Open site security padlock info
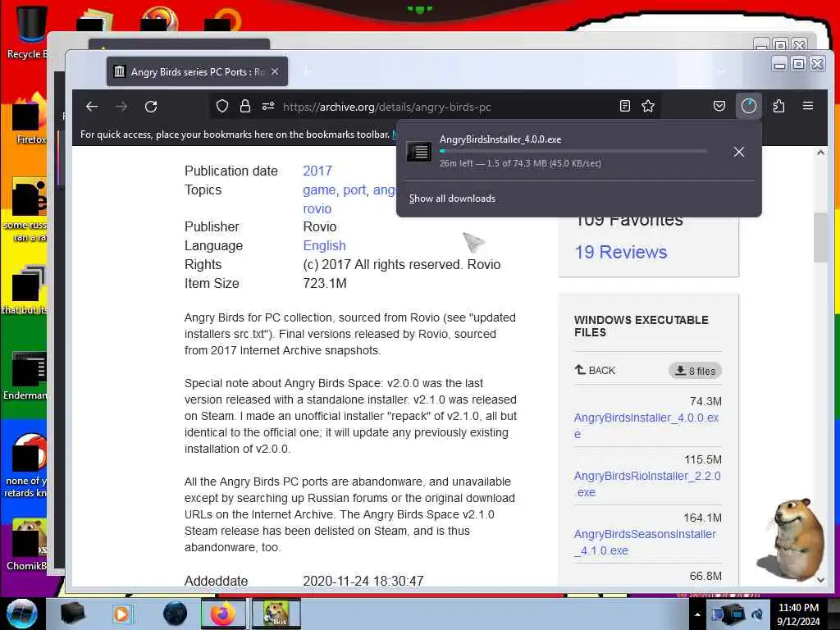Image resolution: width=840 pixels, height=630 pixels. tap(245, 106)
